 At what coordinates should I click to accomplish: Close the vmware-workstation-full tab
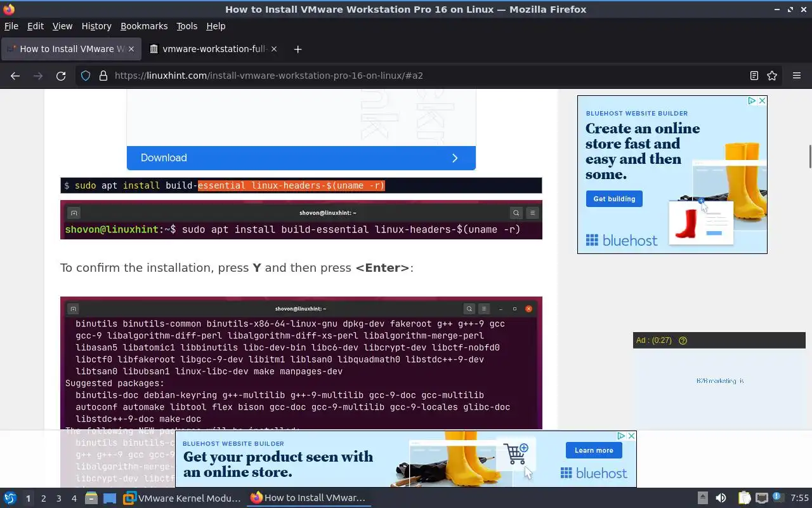pos(274,49)
